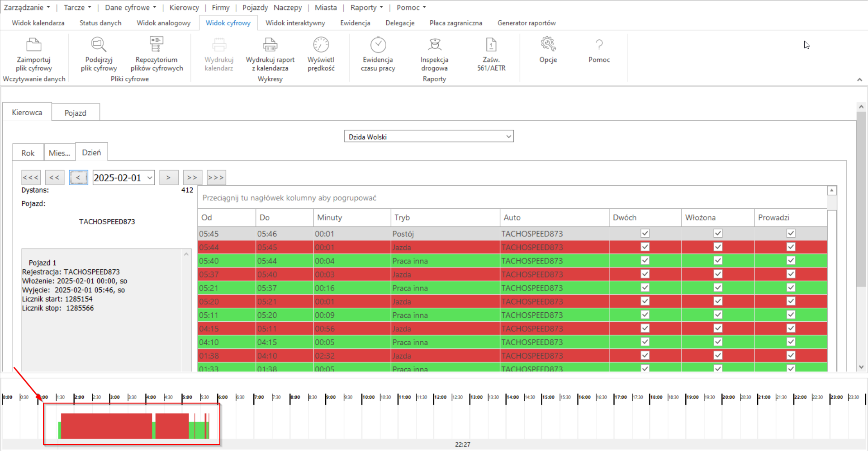This screenshot has height=451, width=868.
Task: Toggle Włożona checkbox in 05:40 Praca inna row
Action: coord(718,260)
